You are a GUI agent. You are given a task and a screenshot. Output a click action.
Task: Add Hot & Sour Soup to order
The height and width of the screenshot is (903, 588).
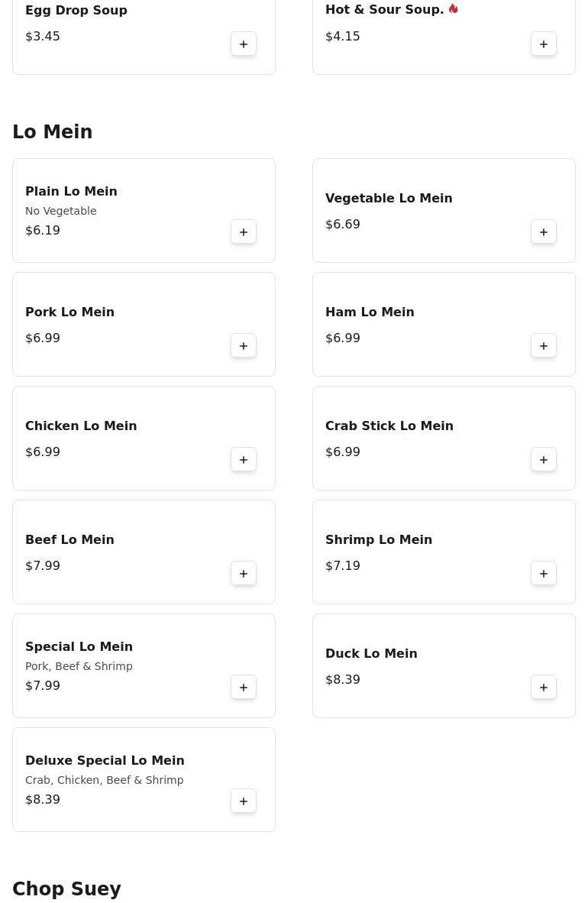click(x=544, y=44)
